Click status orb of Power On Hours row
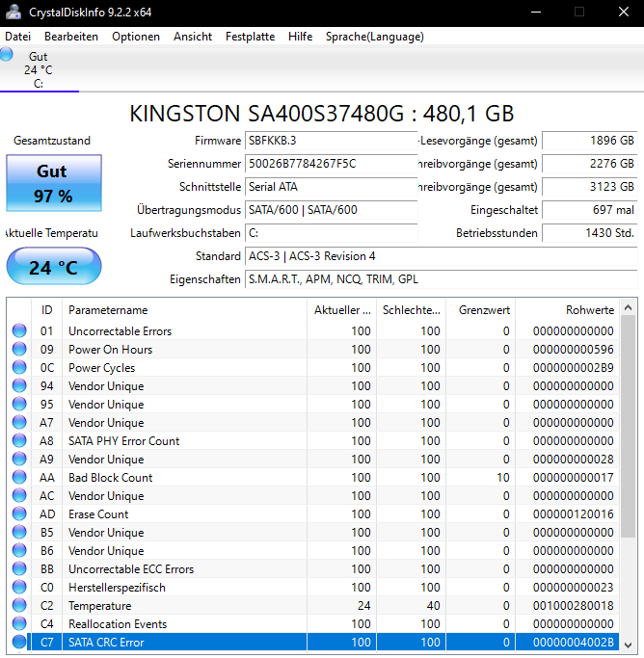 (19, 349)
